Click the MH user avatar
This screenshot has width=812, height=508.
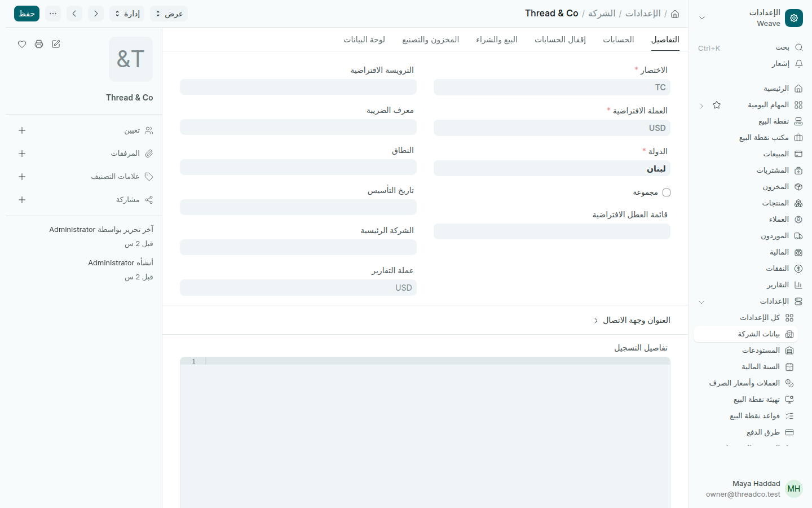point(794,489)
